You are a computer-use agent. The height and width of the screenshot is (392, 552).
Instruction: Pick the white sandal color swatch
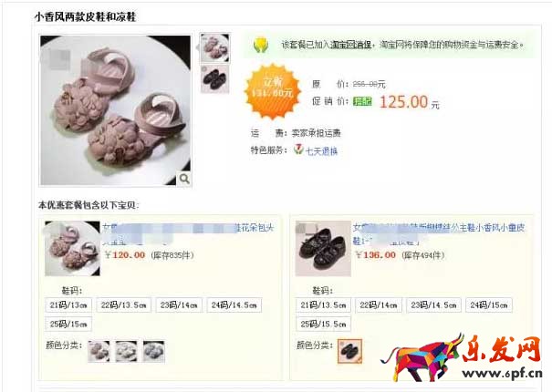[x=126, y=351]
